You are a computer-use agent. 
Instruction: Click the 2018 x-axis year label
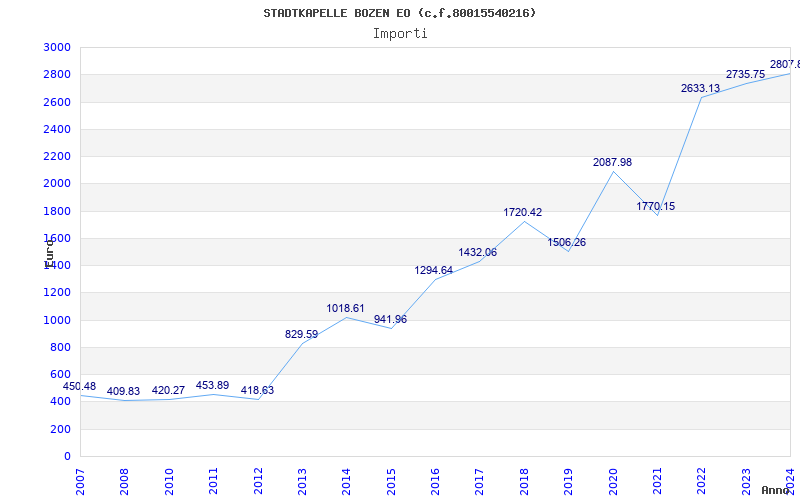[x=524, y=482]
